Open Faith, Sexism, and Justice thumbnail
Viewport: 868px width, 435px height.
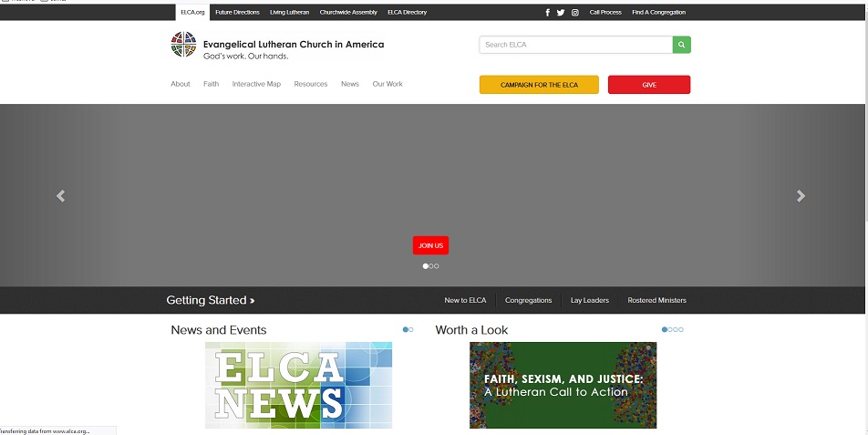(563, 385)
